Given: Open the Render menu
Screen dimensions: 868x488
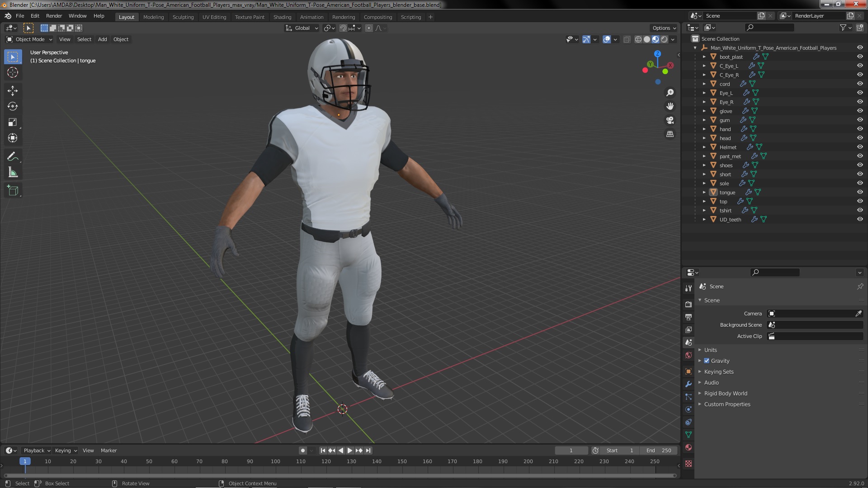Looking at the screenshot, I should click(54, 16).
